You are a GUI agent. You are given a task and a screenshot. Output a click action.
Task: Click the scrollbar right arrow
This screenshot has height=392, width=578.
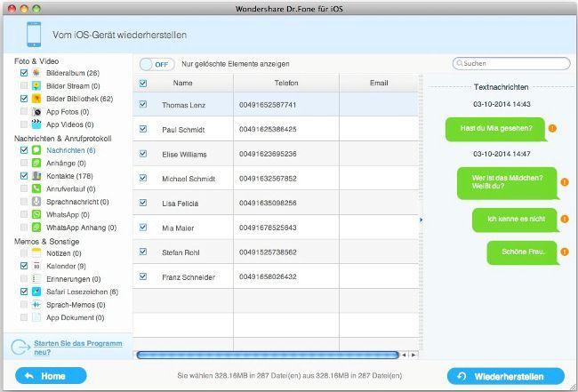click(413, 356)
